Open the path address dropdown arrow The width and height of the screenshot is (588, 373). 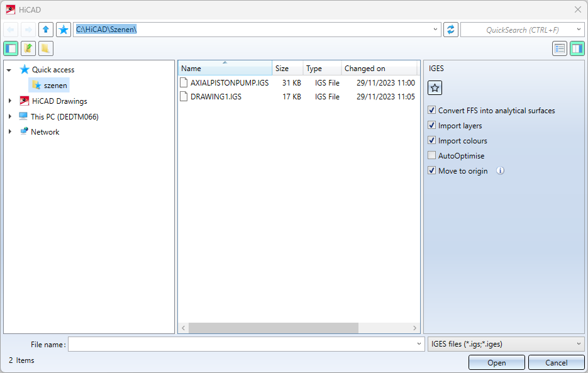pos(436,30)
